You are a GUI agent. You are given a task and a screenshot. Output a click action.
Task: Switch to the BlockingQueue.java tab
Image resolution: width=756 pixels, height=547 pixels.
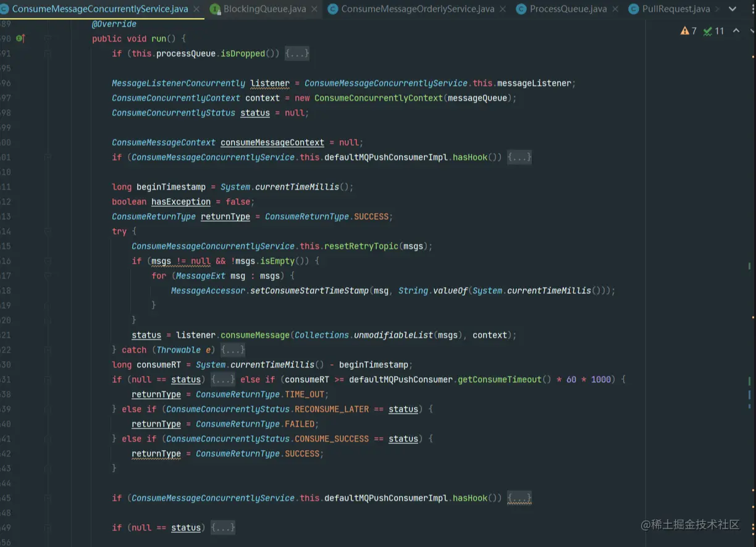264,9
